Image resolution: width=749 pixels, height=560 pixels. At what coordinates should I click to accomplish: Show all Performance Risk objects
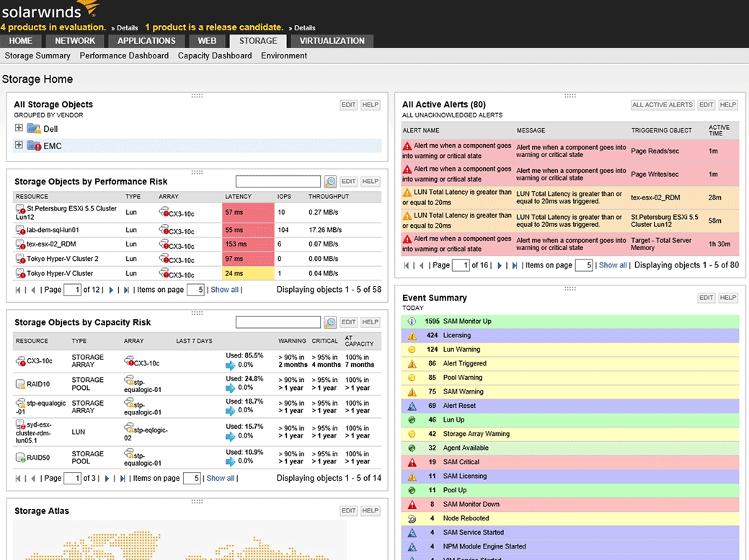(224, 290)
